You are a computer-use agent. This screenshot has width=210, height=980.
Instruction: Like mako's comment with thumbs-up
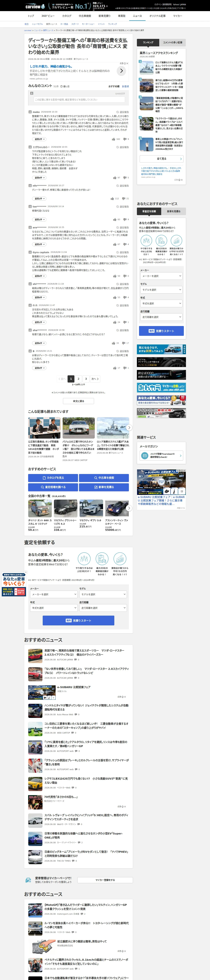click(x=114, y=139)
